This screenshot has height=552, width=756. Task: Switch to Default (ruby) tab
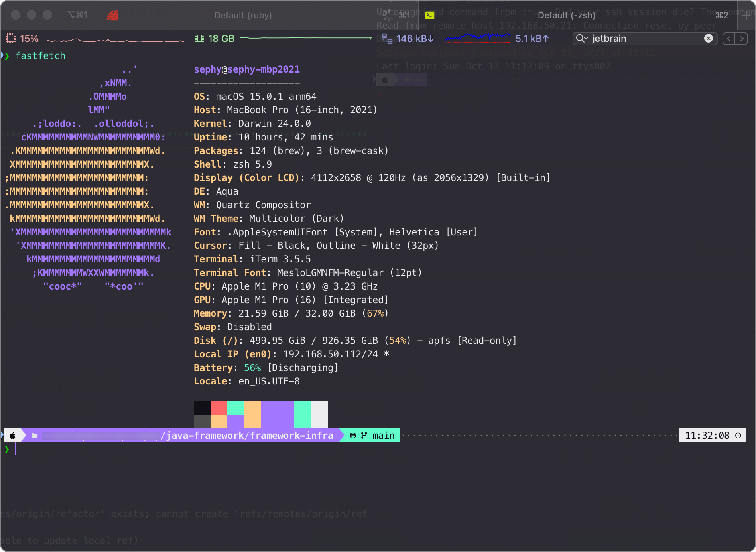(x=243, y=15)
